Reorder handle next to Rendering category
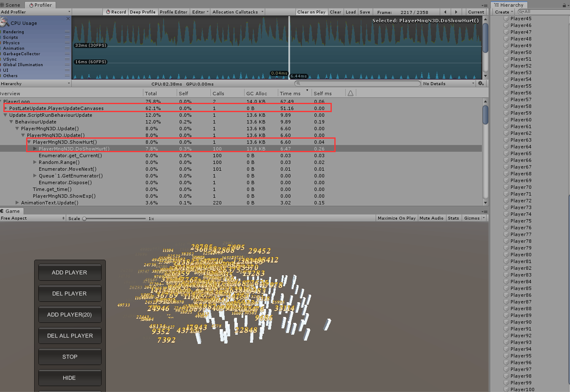 point(67,32)
